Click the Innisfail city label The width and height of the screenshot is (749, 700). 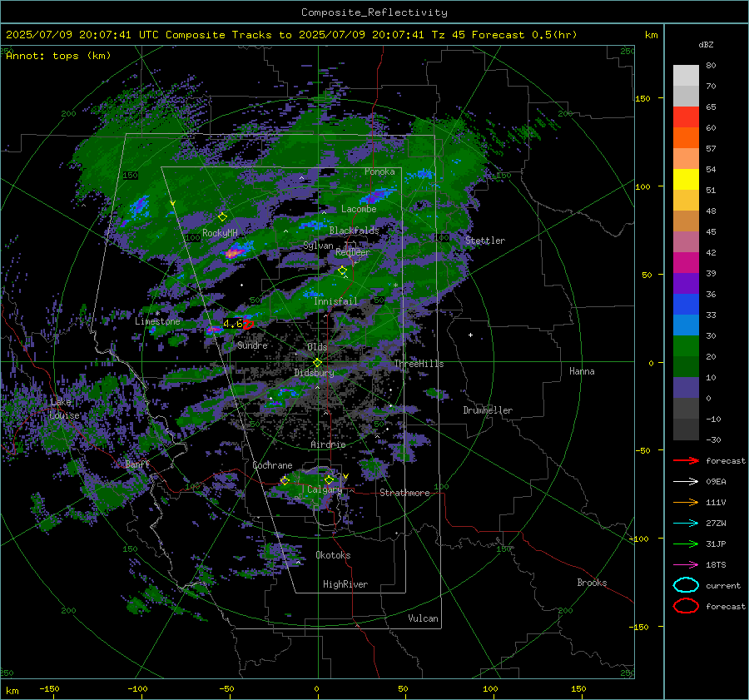point(335,301)
